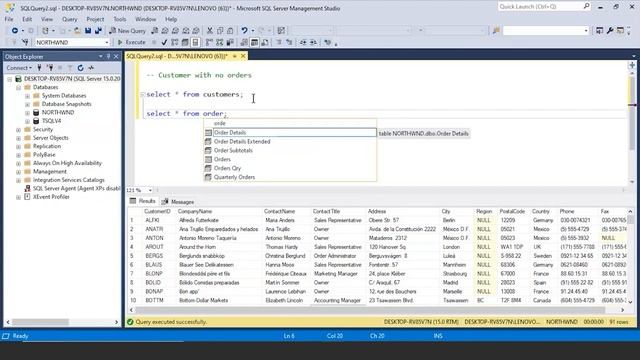Screen dimensions: 640x360
Task: Click the Open File folder icon
Action: (77, 31)
